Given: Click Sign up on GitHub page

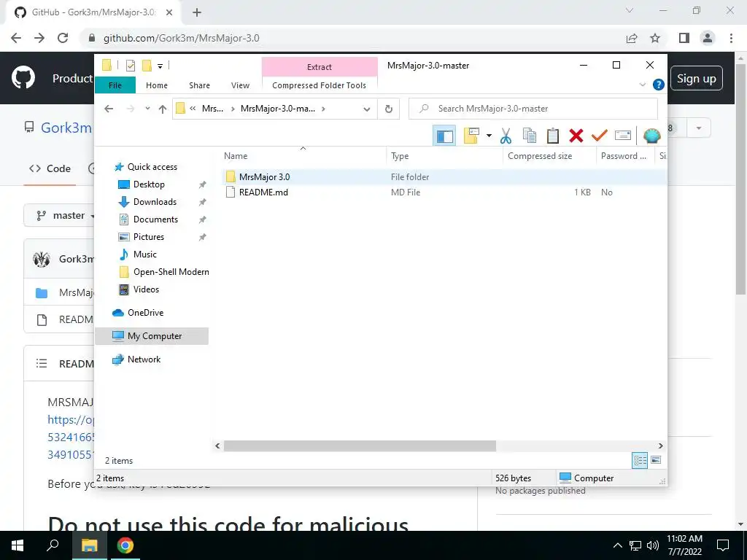Looking at the screenshot, I should click(696, 79).
